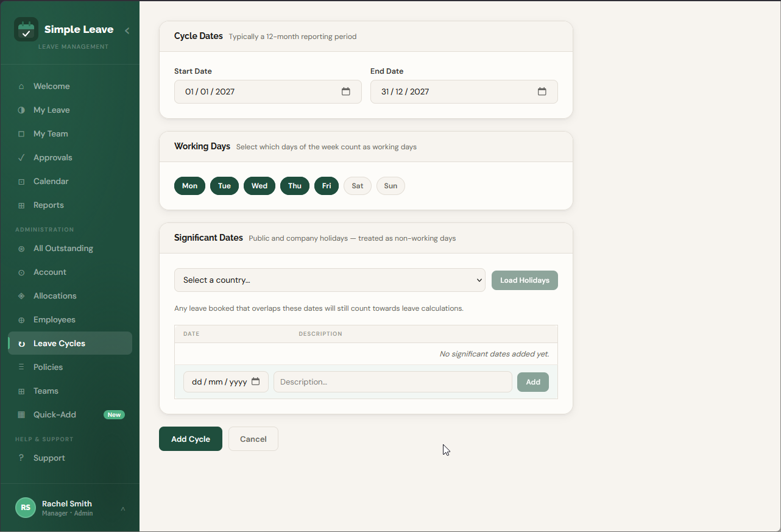
Task: Click Add to add significant date
Action: (533, 382)
